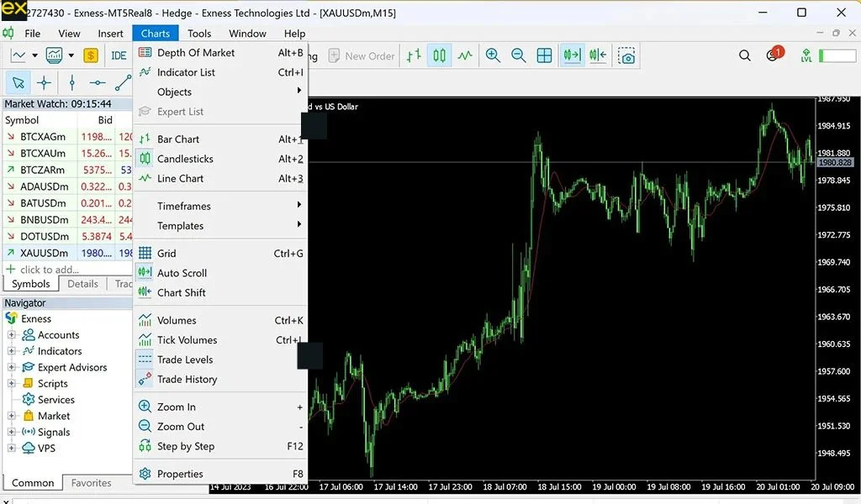Open Tile Windows grid icon
Viewport: 861px width, 504px height.
pos(544,55)
